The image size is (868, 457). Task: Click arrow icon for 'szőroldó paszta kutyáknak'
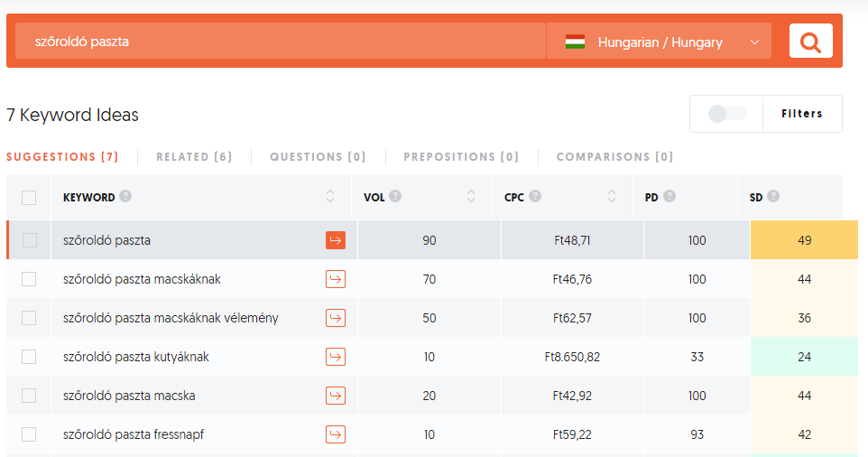[336, 357]
